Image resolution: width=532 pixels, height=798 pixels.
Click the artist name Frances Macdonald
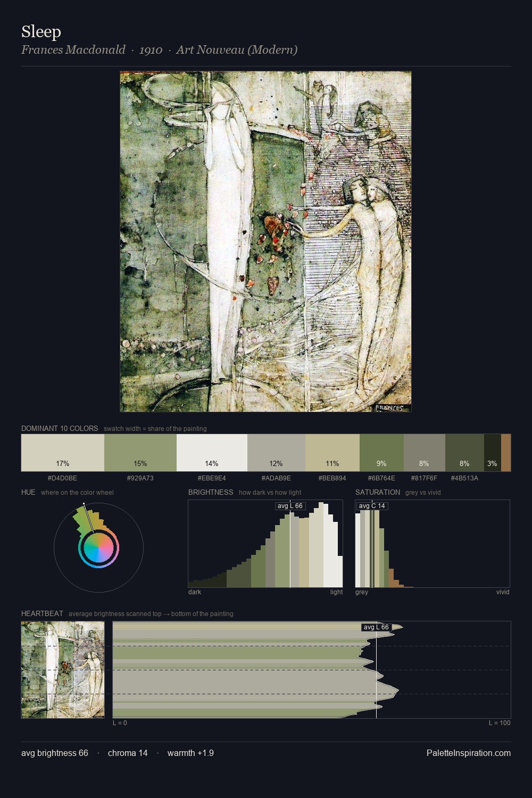coord(73,49)
